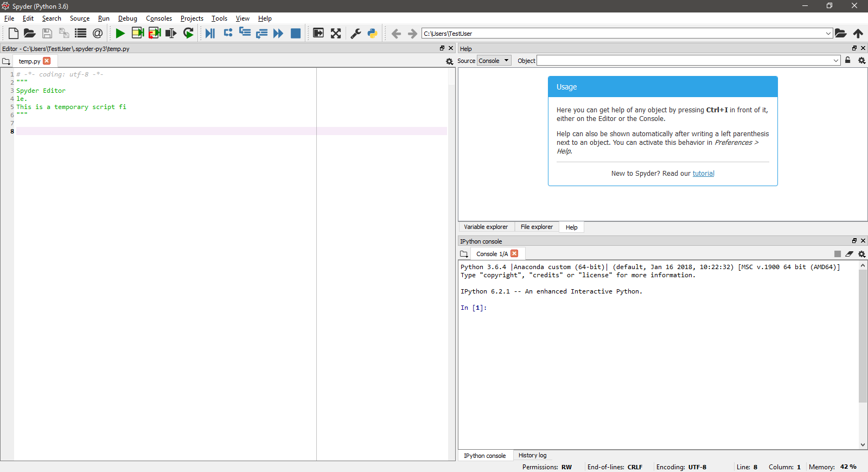Undock the IPython console pane
This screenshot has height=472, width=868.
(854, 241)
